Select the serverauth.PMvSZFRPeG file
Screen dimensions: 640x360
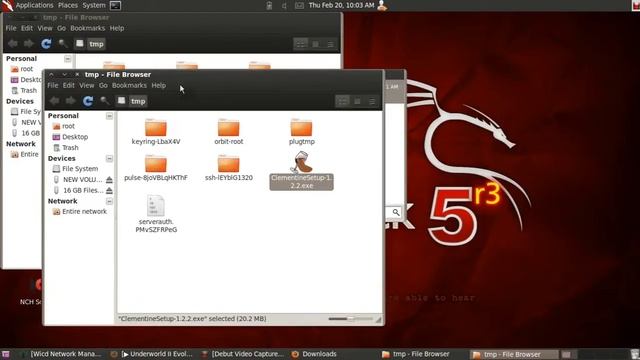156,214
